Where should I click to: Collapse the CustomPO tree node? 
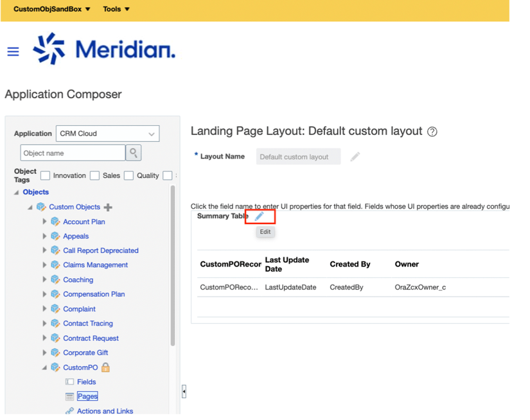pos(44,367)
